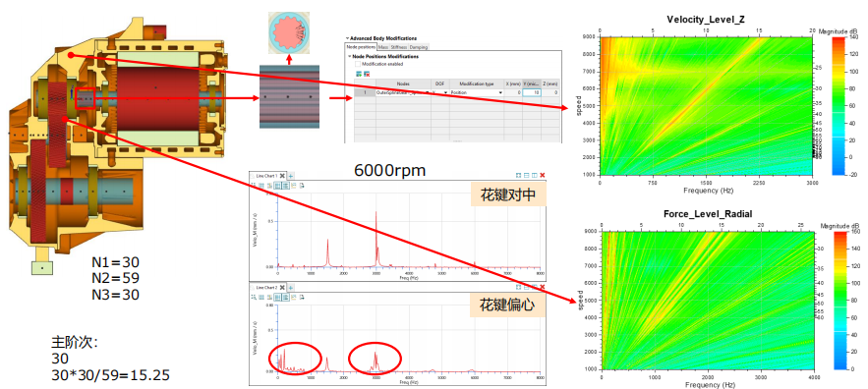Click the zoom icon in the Line Chart 1 toolbar

pos(254,186)
